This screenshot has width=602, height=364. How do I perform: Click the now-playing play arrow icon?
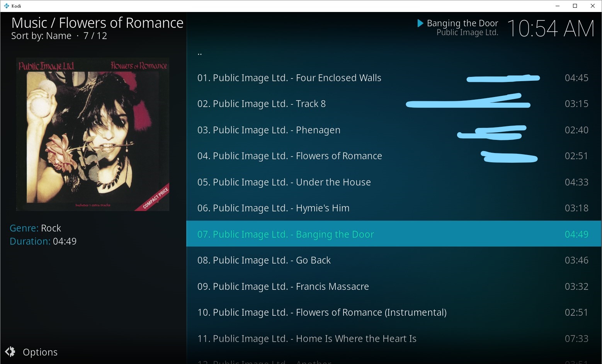click(x=420, y=24)
